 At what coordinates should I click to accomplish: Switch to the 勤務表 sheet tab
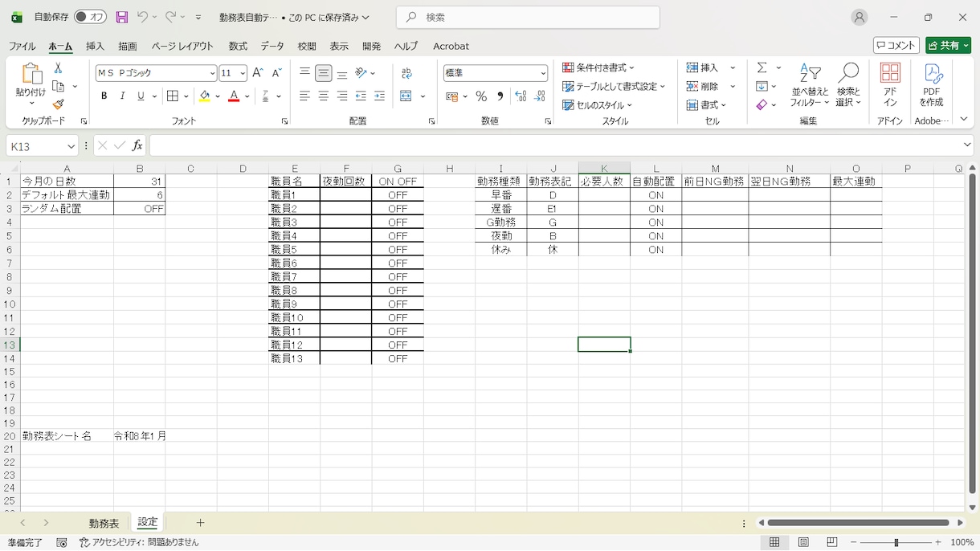(104, 523)
